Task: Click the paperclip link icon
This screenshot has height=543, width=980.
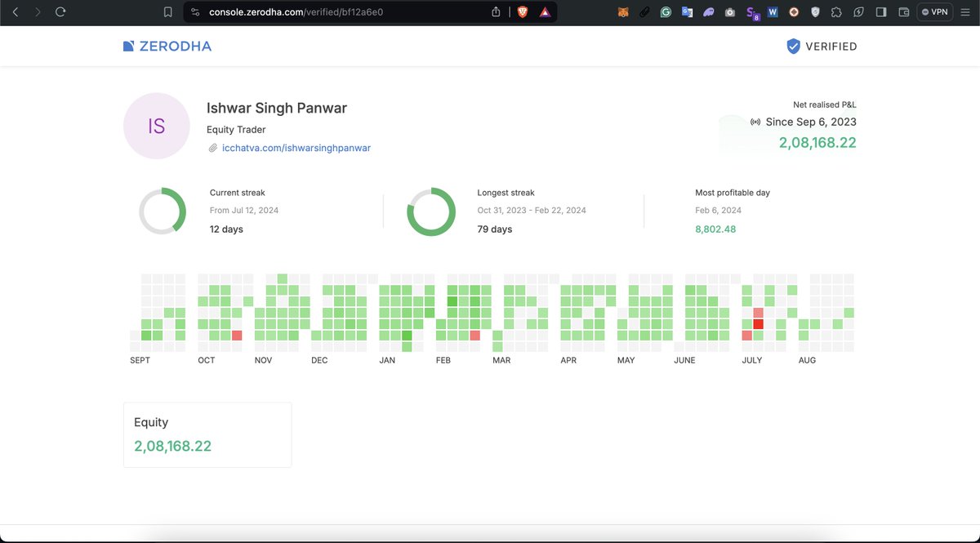Action: (x=213, y=148)
